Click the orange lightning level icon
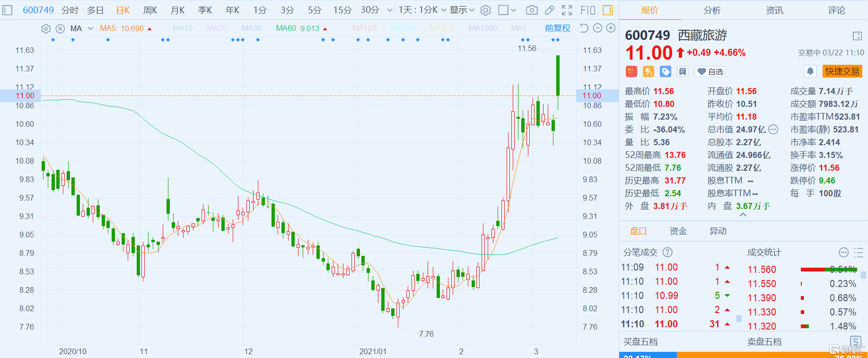This screenshot has height=358, width=868. click(x=649, y=71)
